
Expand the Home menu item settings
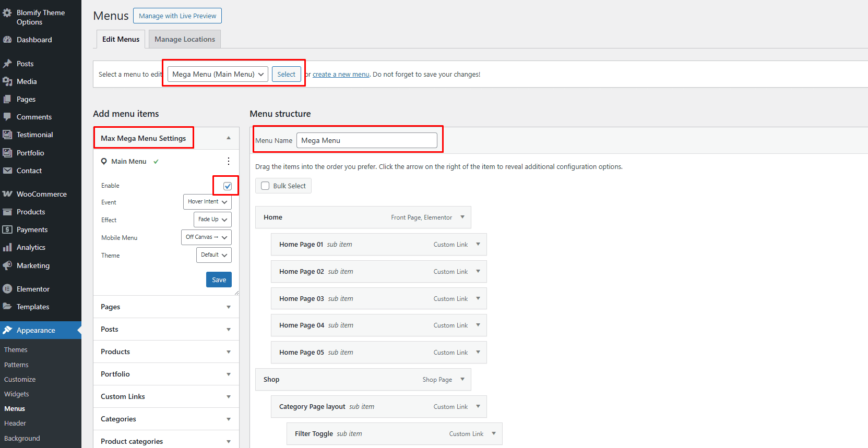(x=462, y=217)
